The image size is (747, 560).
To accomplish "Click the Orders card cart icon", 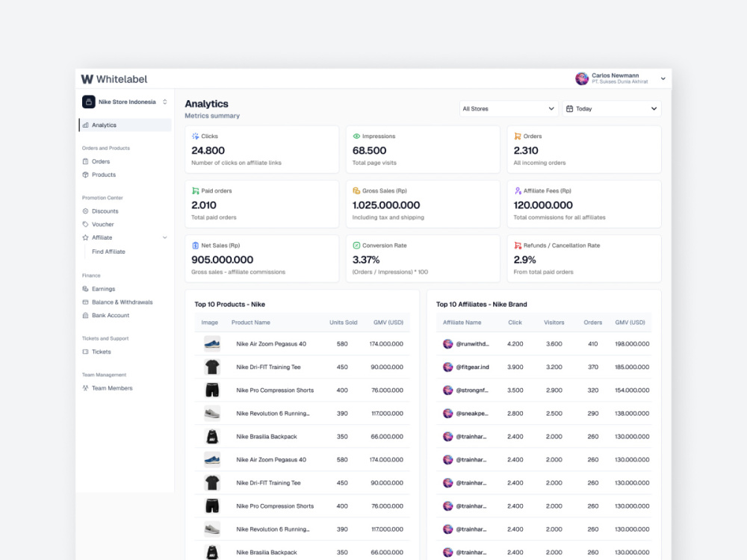I will [518, 136].
